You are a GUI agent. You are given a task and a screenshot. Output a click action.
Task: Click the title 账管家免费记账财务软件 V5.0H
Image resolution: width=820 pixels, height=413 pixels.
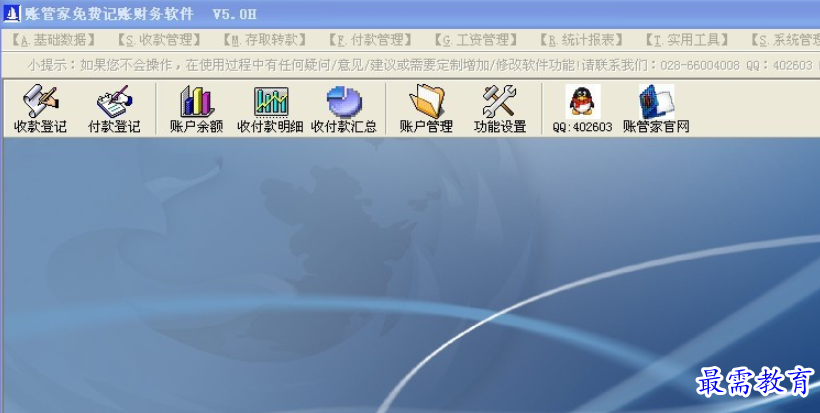pos(141,14)
